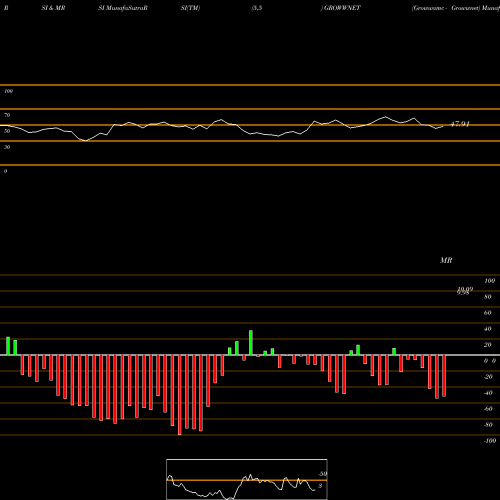The image size is (500, 500).
Task: Click the overlapping 10.09 value in MR panel
Action: [465, 289]
